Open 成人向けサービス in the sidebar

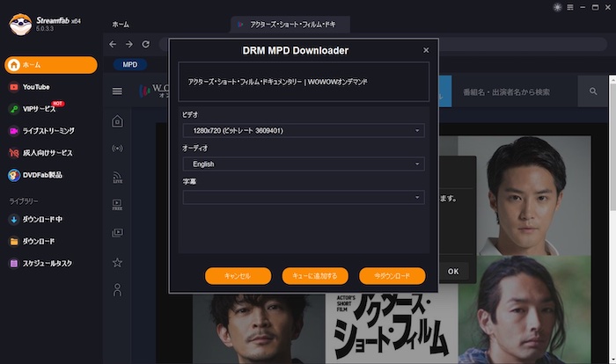48,153
